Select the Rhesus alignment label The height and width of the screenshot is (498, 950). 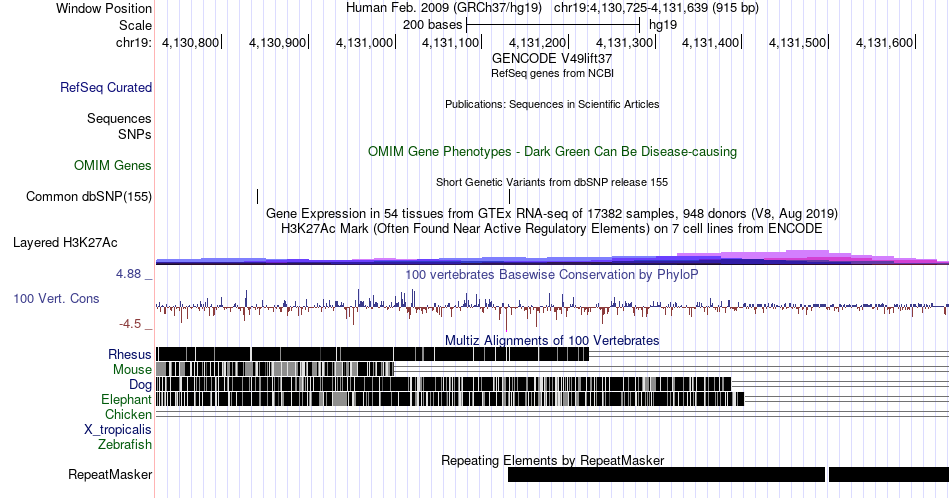pyautogui.click(x=130, y=354)
